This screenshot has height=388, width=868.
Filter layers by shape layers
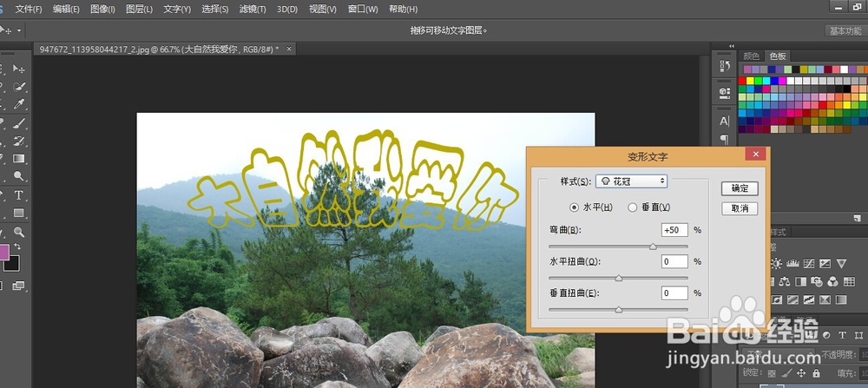(x=858, y=335)
